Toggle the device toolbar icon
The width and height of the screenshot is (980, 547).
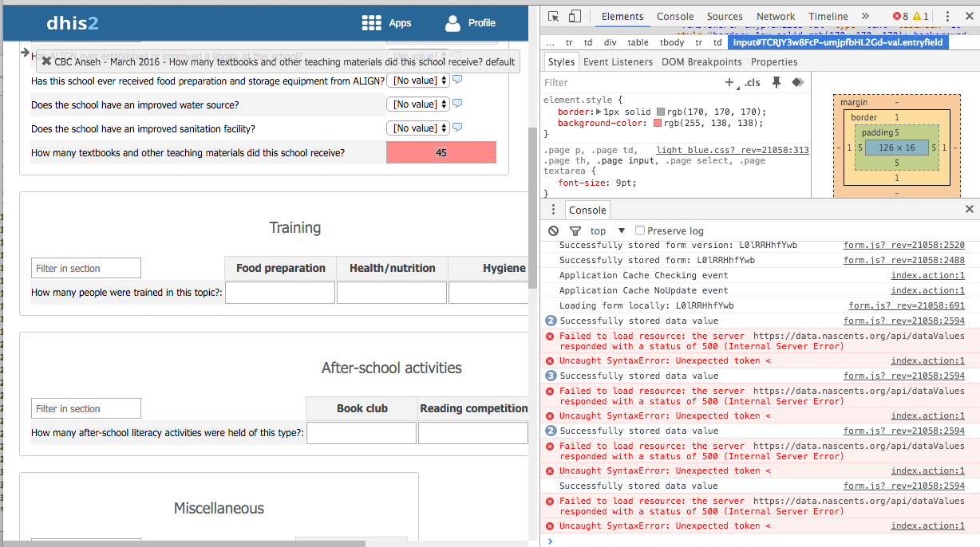click(x=575, y=17)
